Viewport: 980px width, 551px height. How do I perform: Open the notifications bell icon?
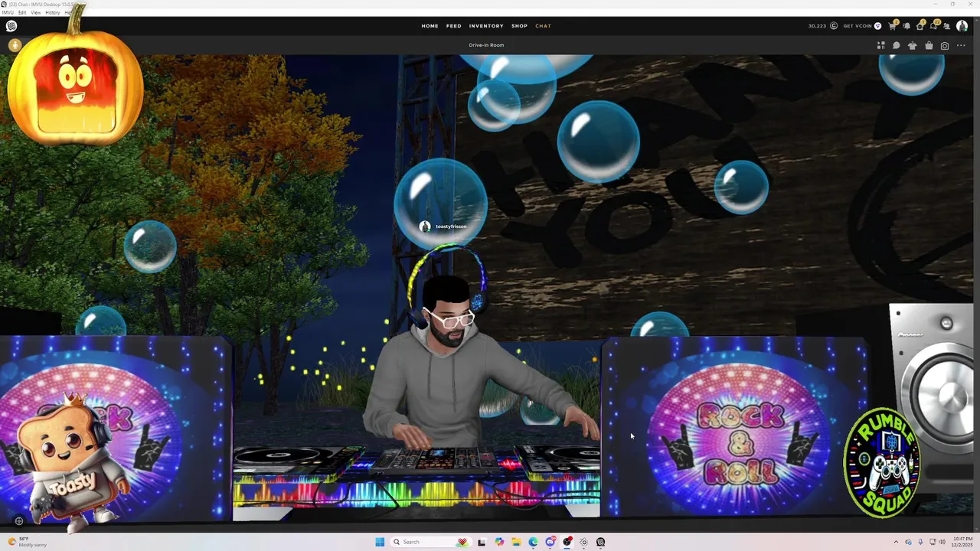[906, 26]
